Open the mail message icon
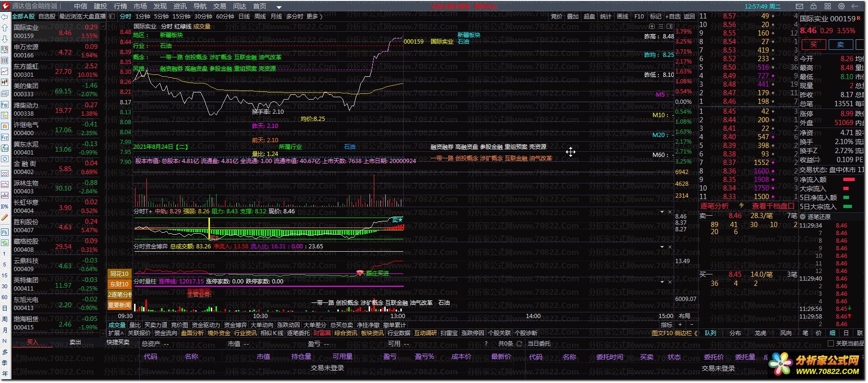 tap(800, 6)
